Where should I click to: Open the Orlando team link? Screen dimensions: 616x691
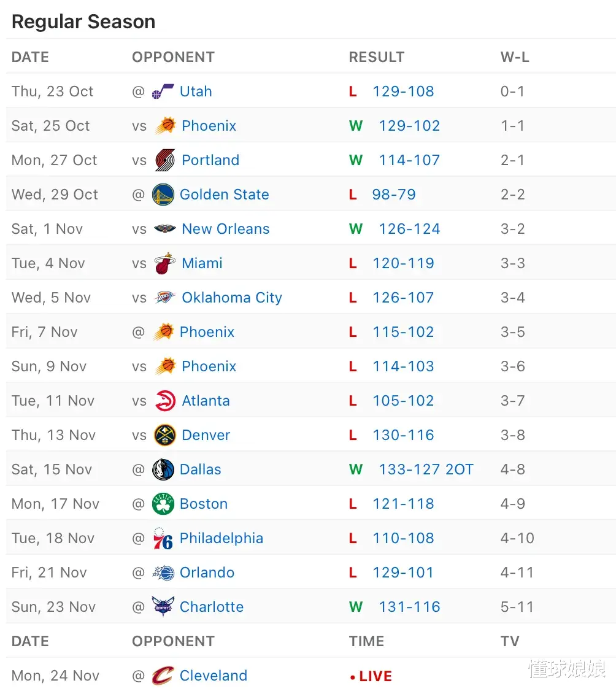point(207,573)
